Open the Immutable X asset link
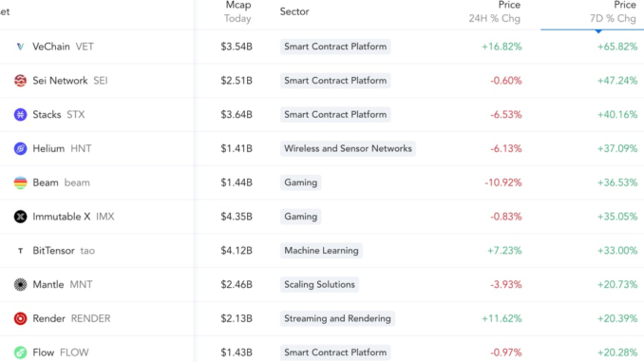The image size is (644, 362). tap(61, 217)
